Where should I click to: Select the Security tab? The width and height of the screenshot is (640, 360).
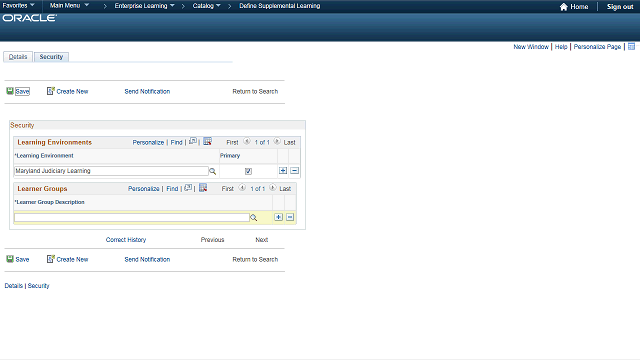pos(51,57)
